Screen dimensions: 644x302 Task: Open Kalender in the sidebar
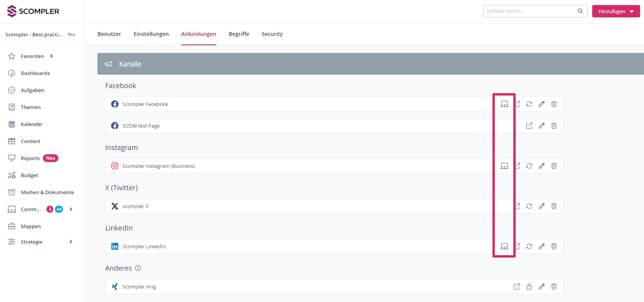pos(32,124)
